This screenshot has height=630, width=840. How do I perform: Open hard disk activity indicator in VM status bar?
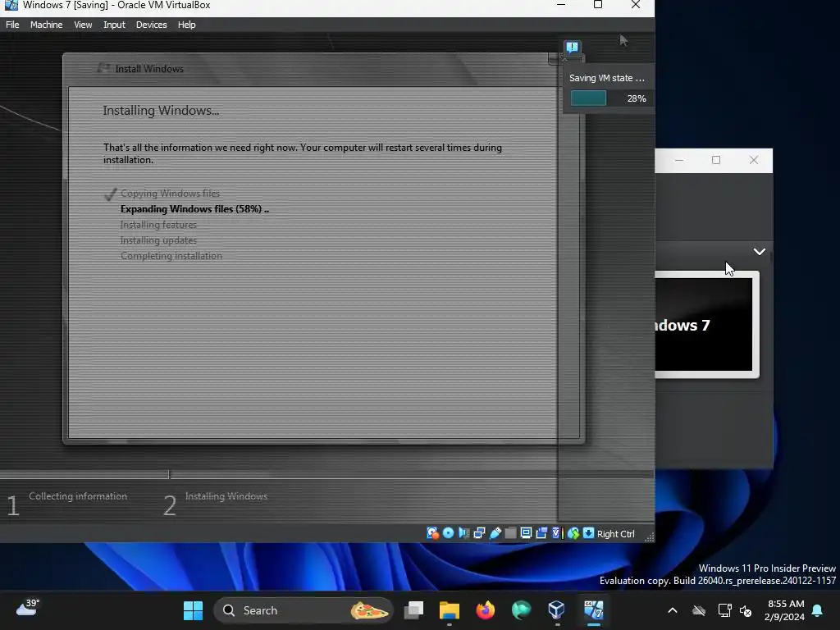pos(432,533)
